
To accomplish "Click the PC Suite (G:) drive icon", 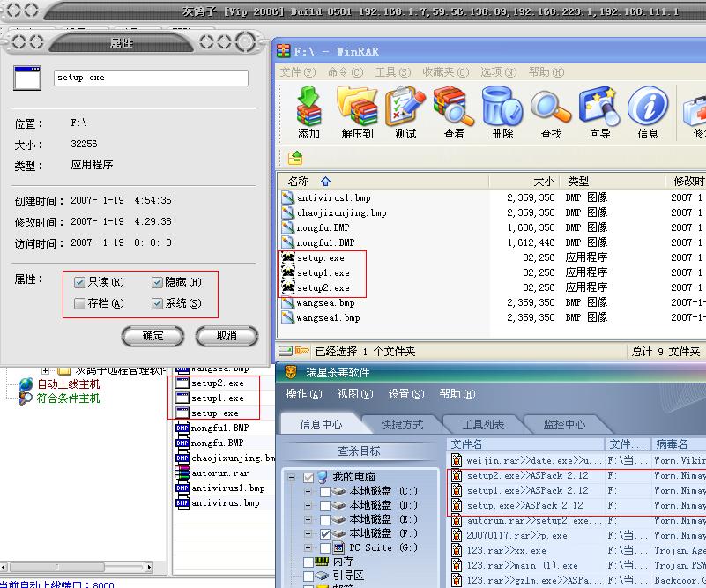I will tap(338, 548).
